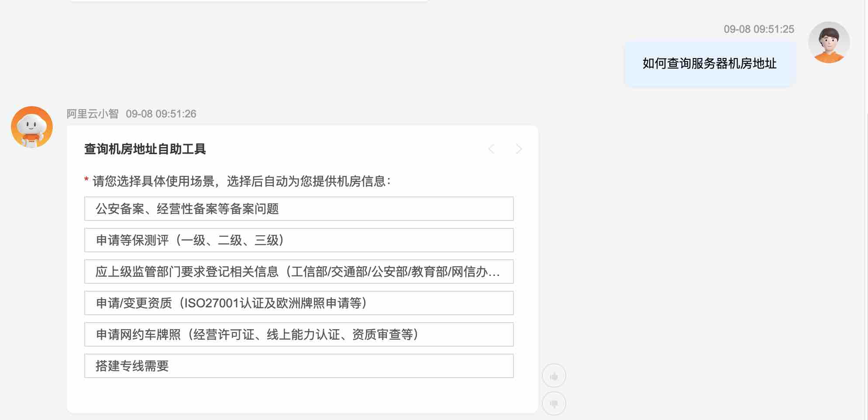
Task: Click the previous message card edge at top
Action: tap(249, 1)
